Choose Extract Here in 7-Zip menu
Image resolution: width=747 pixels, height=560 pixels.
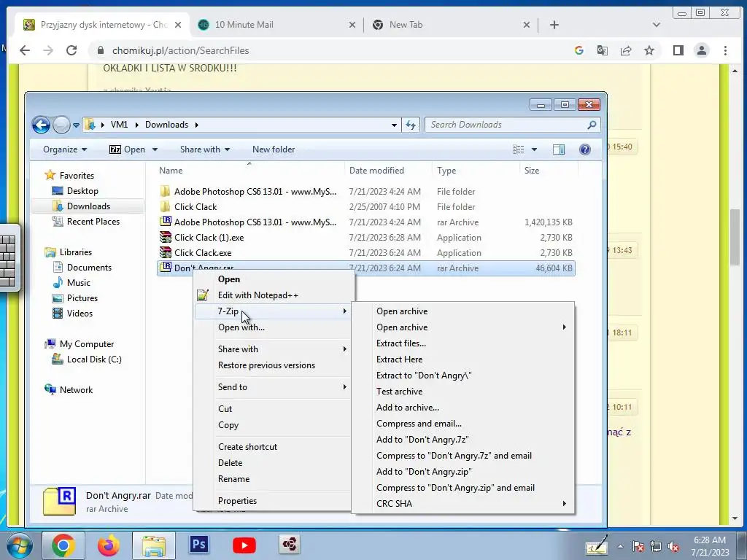[x=399, y=359]
